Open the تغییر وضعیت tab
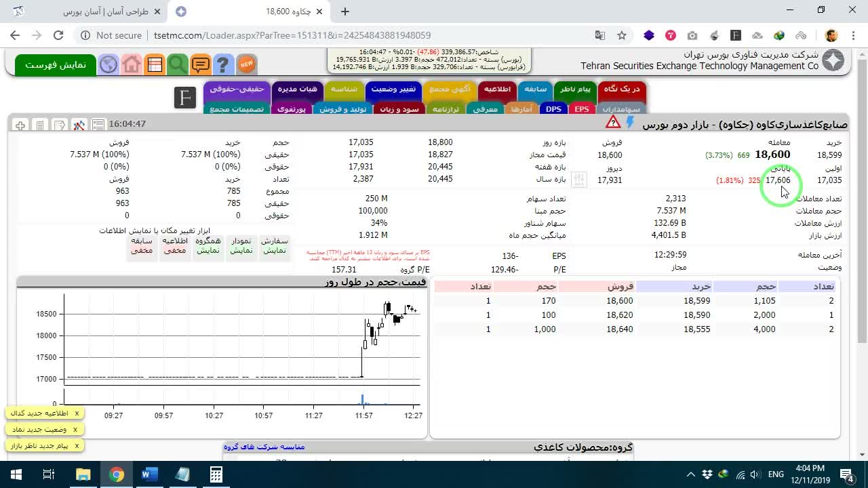Viewport: 868px width, 488px height. 393,89
